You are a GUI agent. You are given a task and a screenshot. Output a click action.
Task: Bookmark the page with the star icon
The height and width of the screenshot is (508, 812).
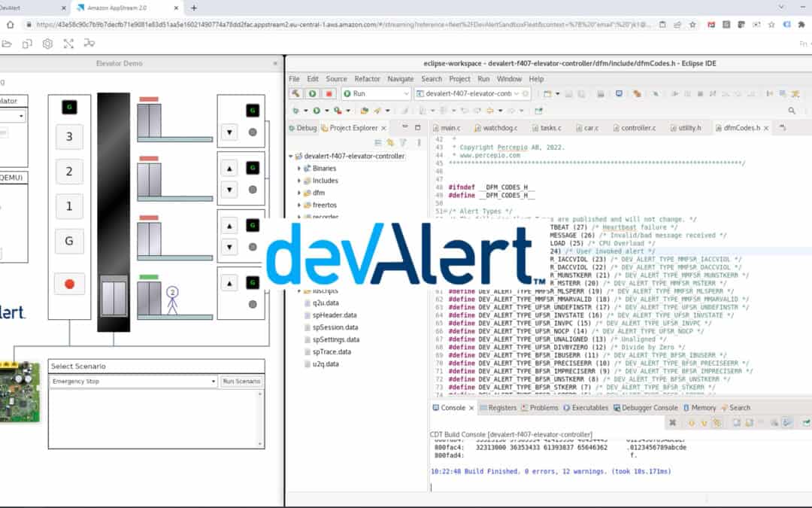pos(692,24)
